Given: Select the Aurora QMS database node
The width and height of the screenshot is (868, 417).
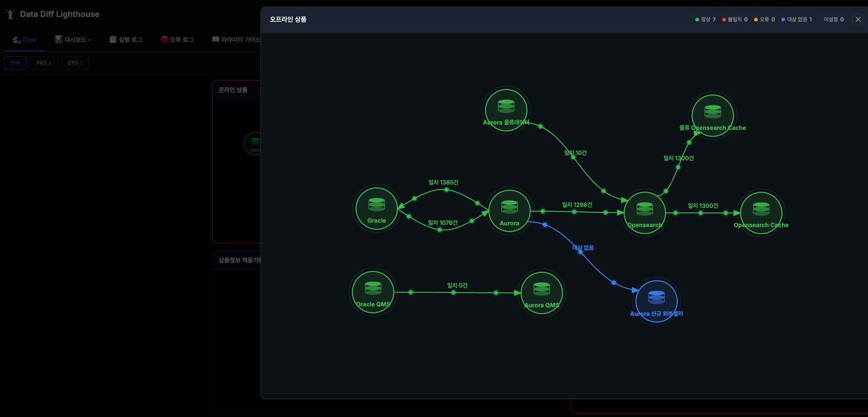Looking at the screenshot, I should 542,293.
